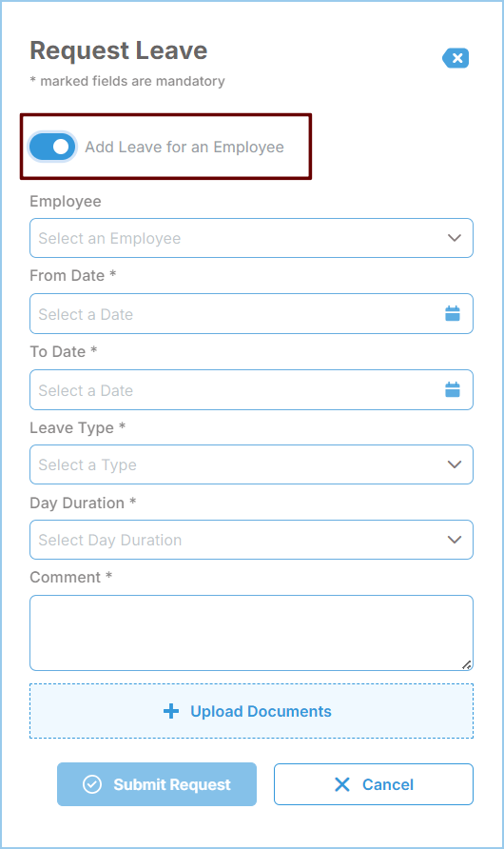Click the Select Day Duration placeholder
The width and height of the screenshot is (504, 849).
(110, 540)
